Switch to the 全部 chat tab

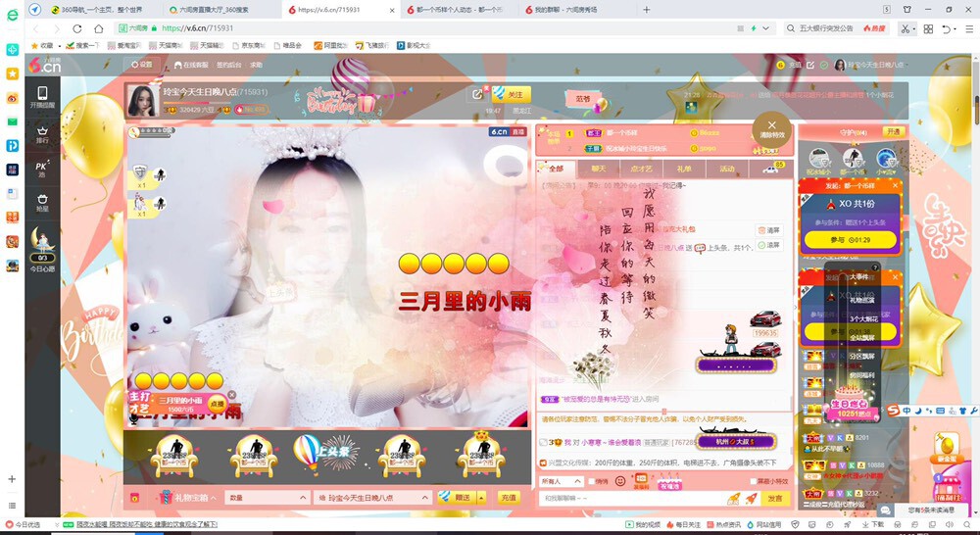click(x=556, y=169)
